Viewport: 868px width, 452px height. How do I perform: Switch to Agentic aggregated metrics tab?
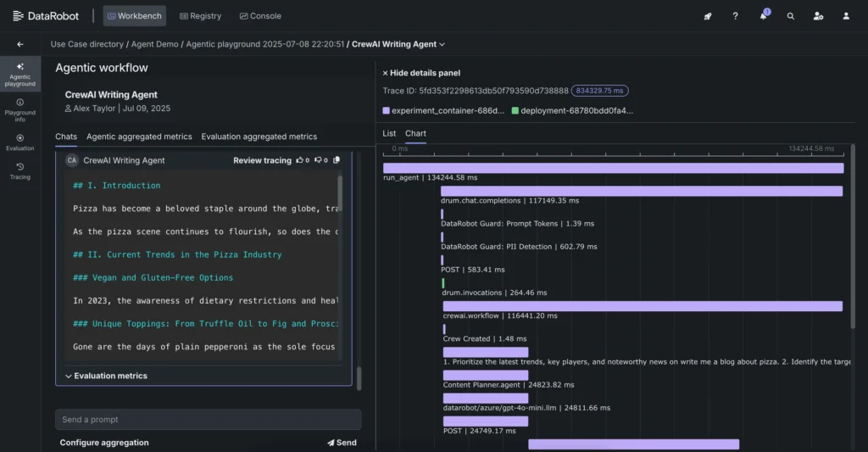[139, 137]
